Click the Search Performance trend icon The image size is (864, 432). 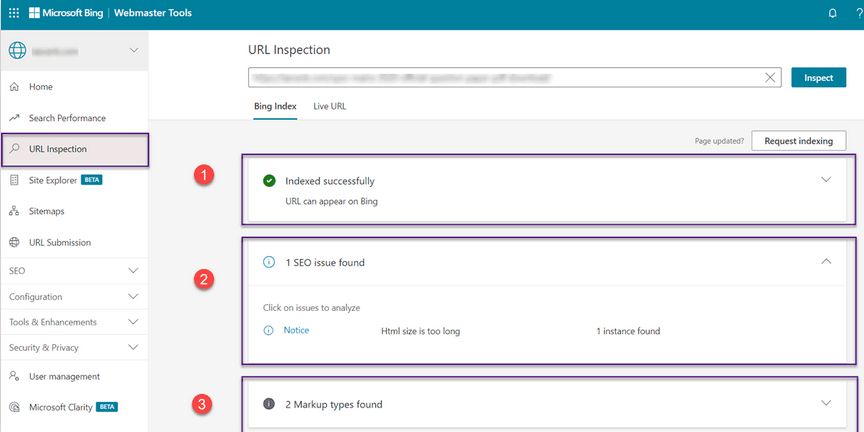point(15,118)
